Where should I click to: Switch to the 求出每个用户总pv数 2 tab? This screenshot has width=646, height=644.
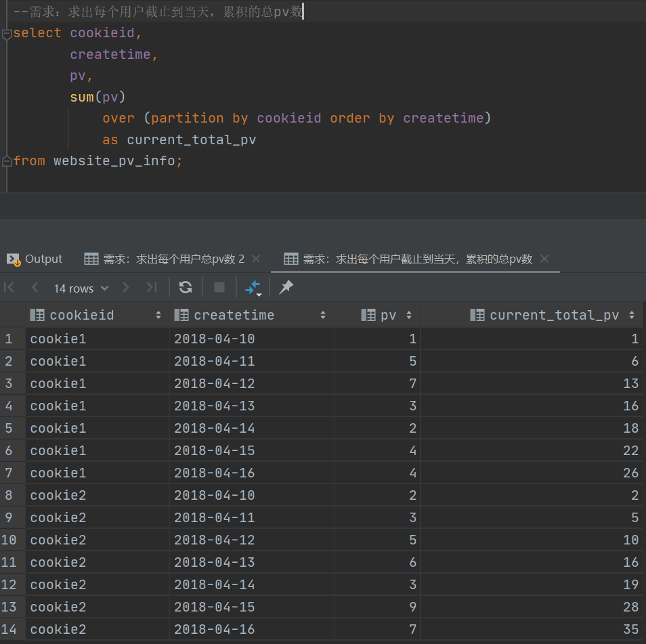pyautogui.click(x=165, y=259)
